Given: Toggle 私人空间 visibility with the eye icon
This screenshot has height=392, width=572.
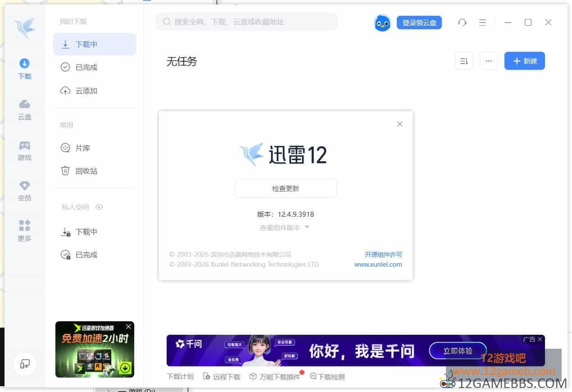Looking at the screenshot, I should pyautogui.click(x=99, y=207).
